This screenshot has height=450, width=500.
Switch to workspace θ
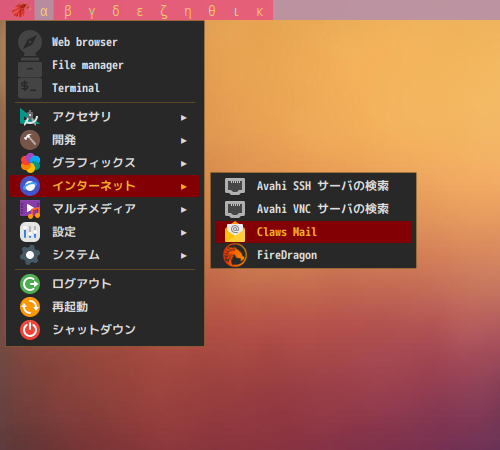[212, 11]
